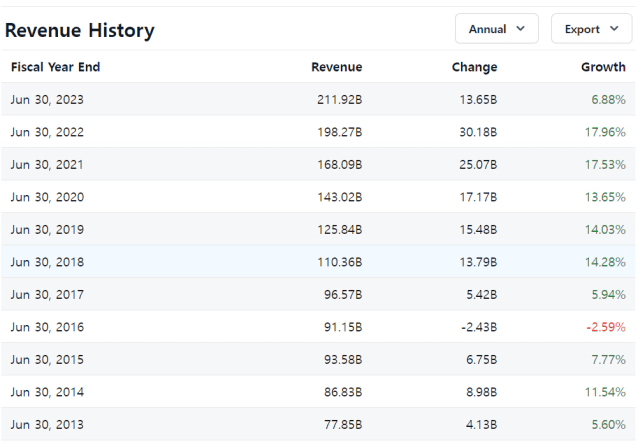Open the Export dropdown menu

click(591, 29)
